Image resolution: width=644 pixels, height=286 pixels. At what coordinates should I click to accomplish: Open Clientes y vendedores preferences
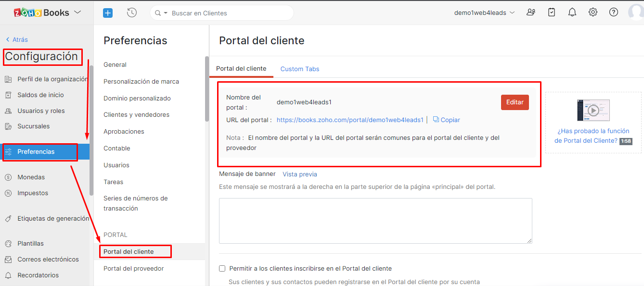136,115
